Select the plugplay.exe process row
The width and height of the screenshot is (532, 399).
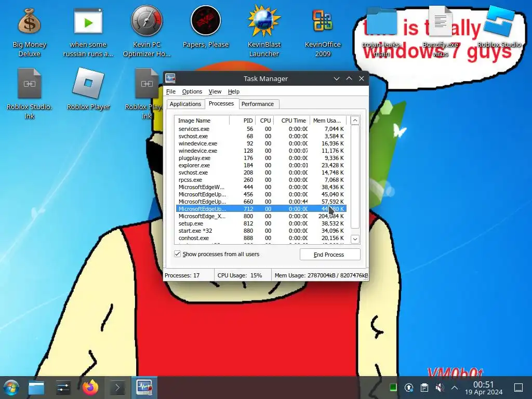pos(261,158)
